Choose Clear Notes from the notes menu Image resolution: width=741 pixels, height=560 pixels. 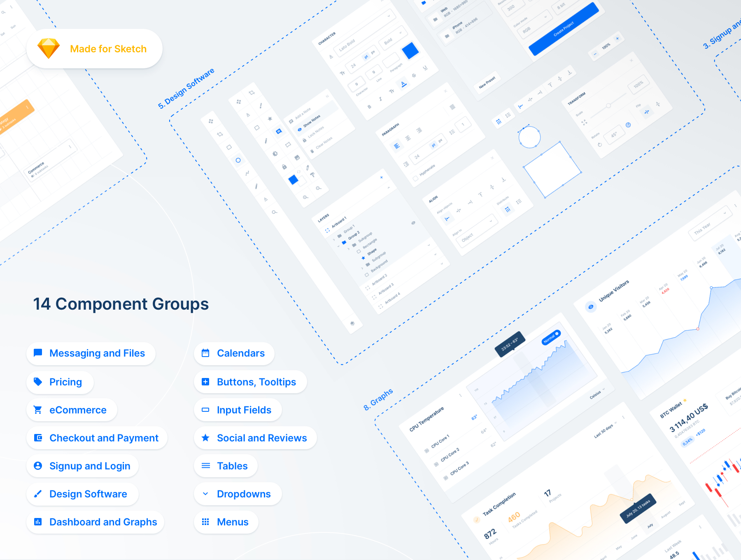(323, 143)
